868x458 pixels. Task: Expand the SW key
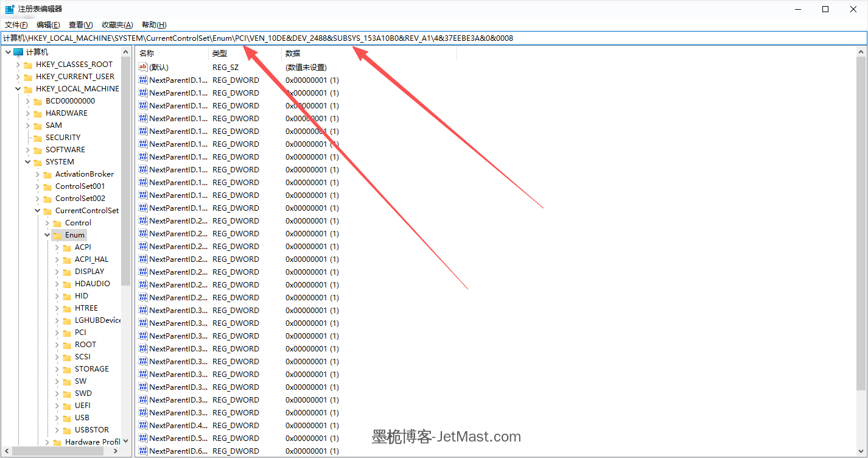[x=57, y=381]
